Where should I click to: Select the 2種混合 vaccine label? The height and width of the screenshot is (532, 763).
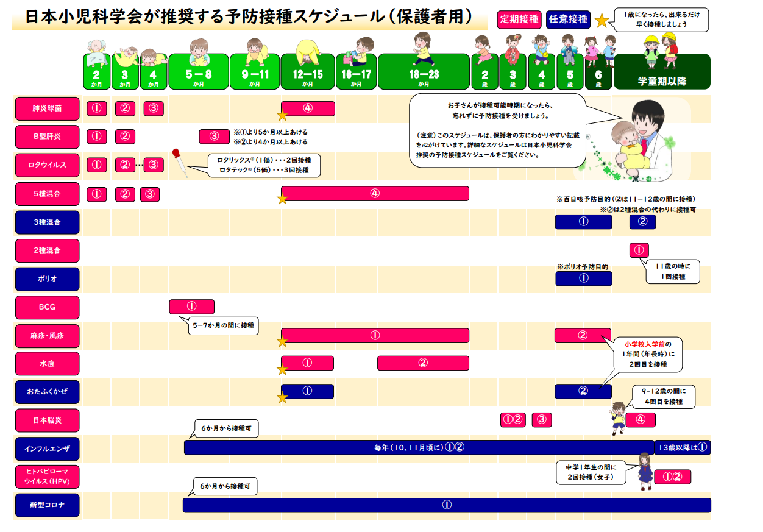point(47,250)
